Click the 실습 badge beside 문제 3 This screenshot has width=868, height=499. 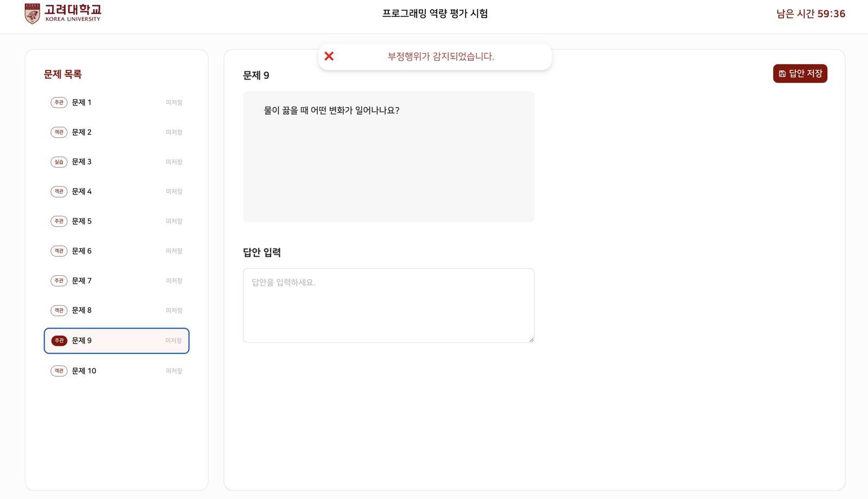pyautogui.click(x=59, y=161)
